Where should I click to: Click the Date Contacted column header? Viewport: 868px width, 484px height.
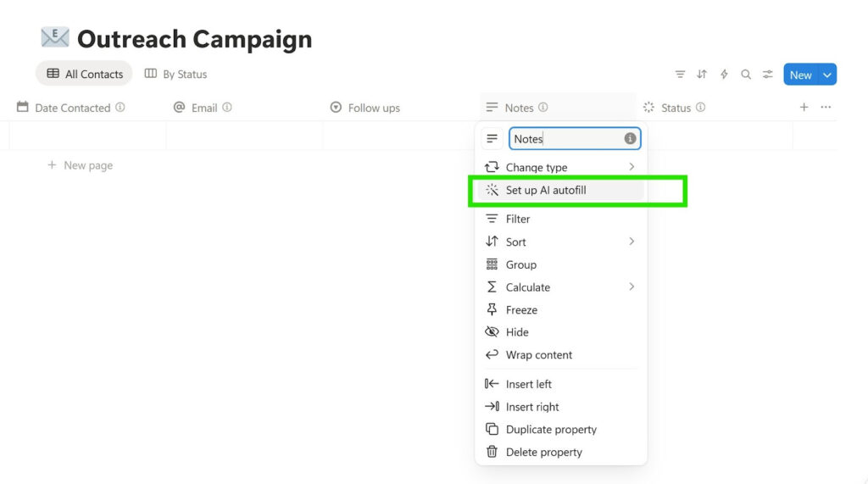click(x=71, y=108)
